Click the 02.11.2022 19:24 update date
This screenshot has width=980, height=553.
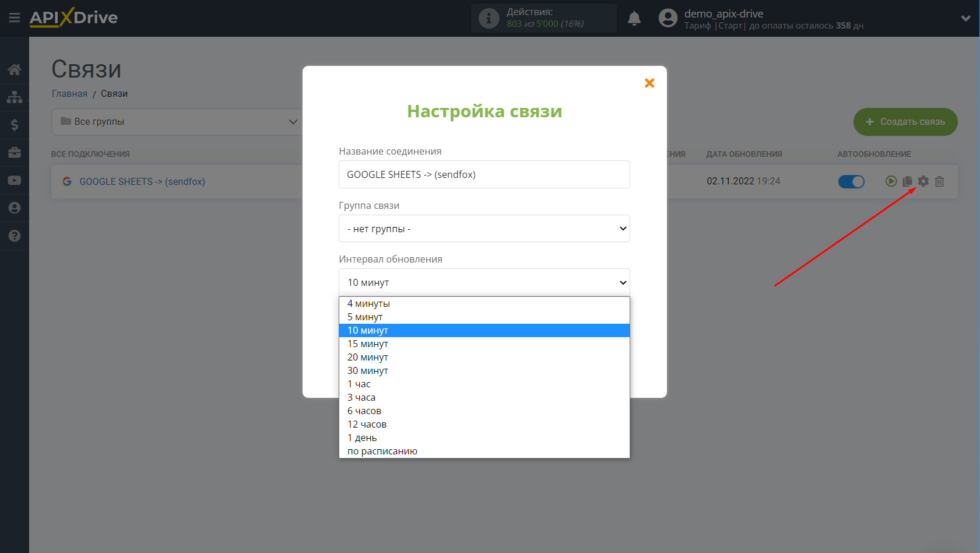743,181
